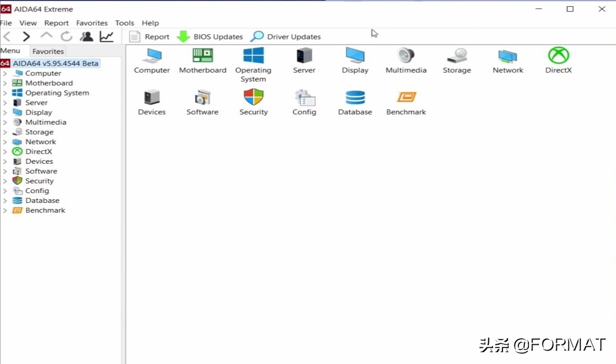Expand the Storage tree node arrow
The height and width of the screenshot is (364, 616).
click(5, 132)
